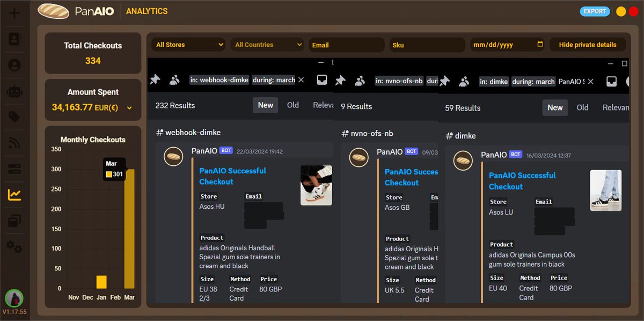The image size is (644, 321).
Task: Select Relevant tab in 232 Results panel
Action: pyautogui.click(x=323, y=105)
